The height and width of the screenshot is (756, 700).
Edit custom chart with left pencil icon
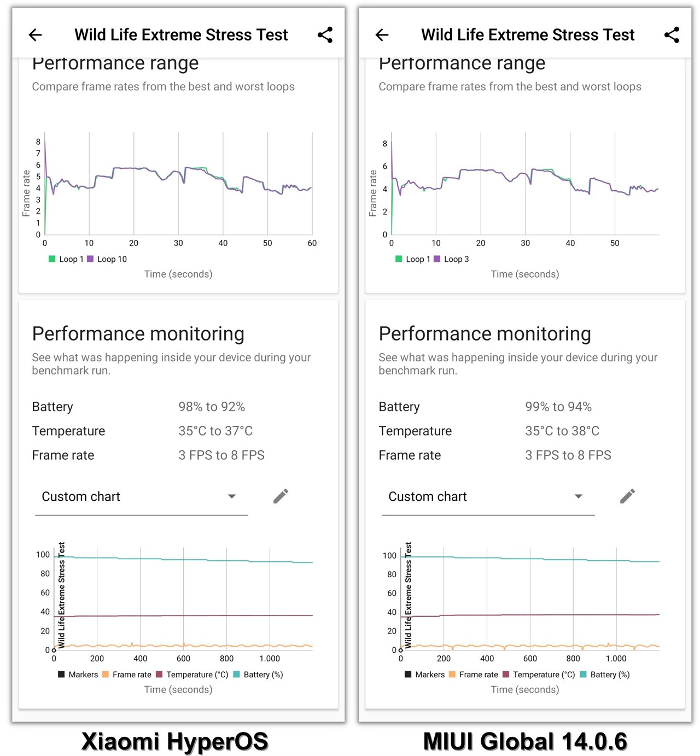coord(281,496)
